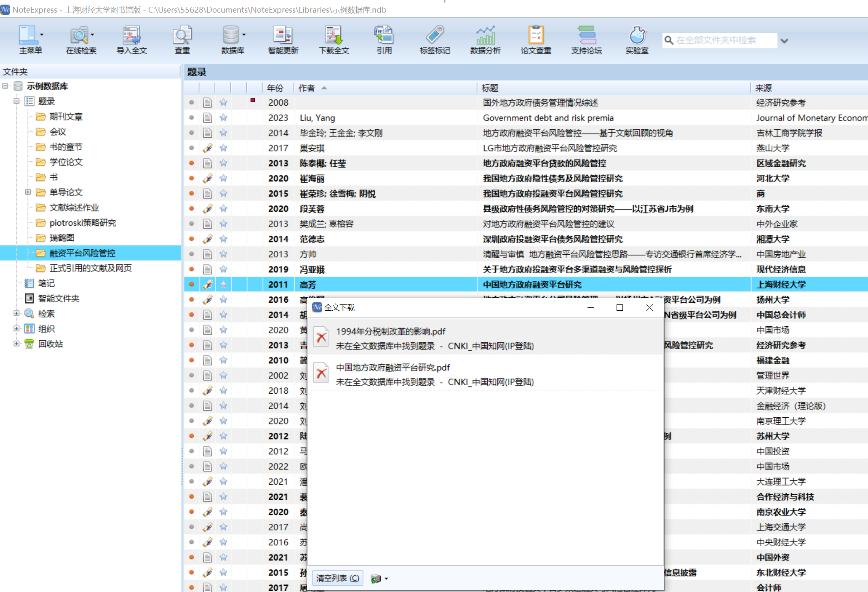Collapse the 示例数据库 tree node
The width and height of the screenshot is (868, 592).
5,86
